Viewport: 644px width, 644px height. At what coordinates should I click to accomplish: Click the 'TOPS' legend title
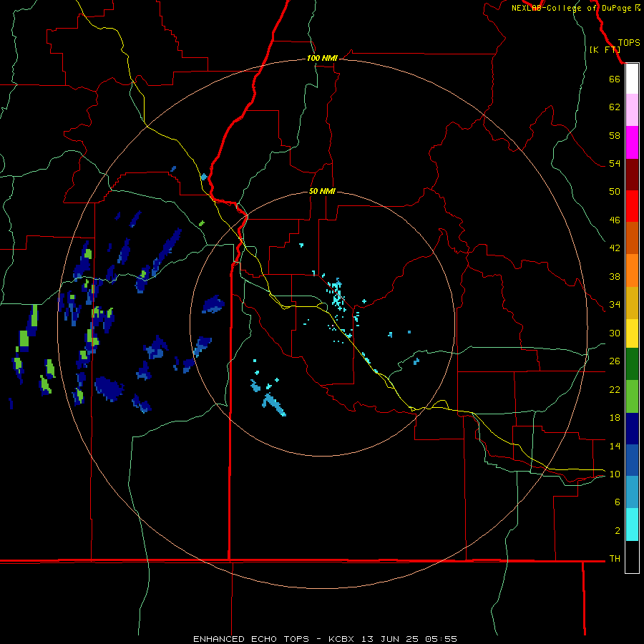629,43
